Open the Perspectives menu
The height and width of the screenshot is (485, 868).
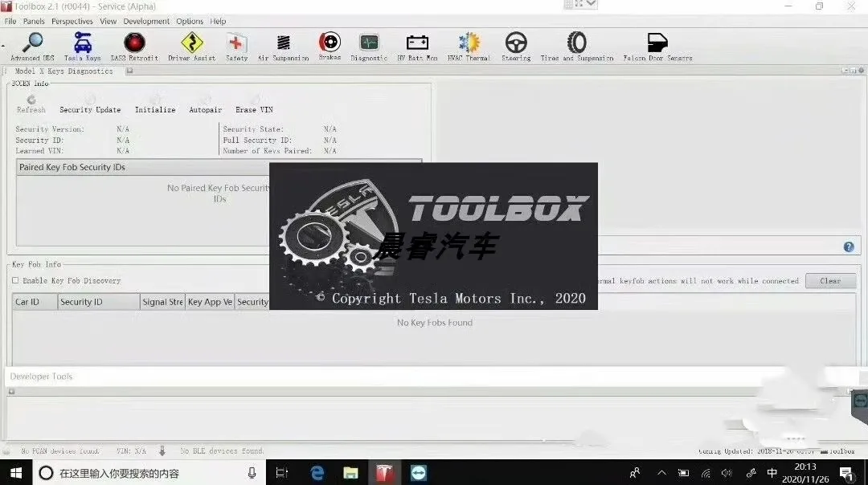72,21
